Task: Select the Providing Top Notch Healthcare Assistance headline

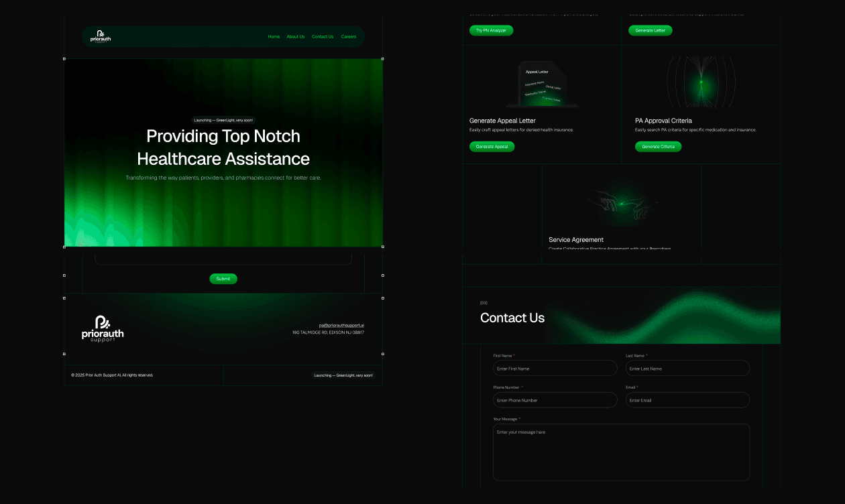Action: pos(223,147)
